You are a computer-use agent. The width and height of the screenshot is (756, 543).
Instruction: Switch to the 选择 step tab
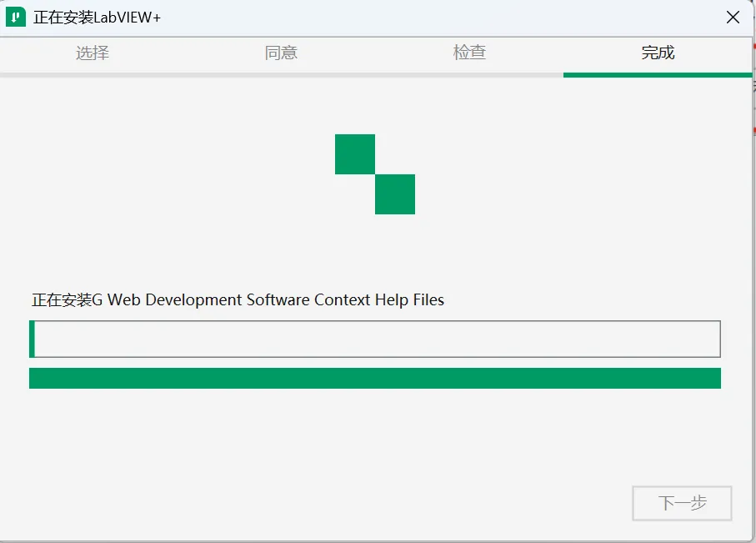[x=93, y=53]
